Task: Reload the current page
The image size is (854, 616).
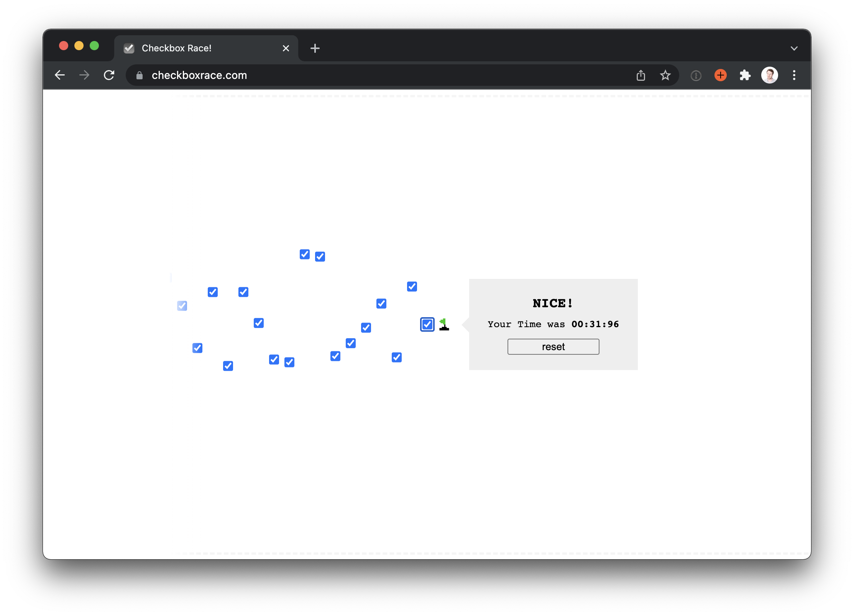Action: click(x=109, y=75)
